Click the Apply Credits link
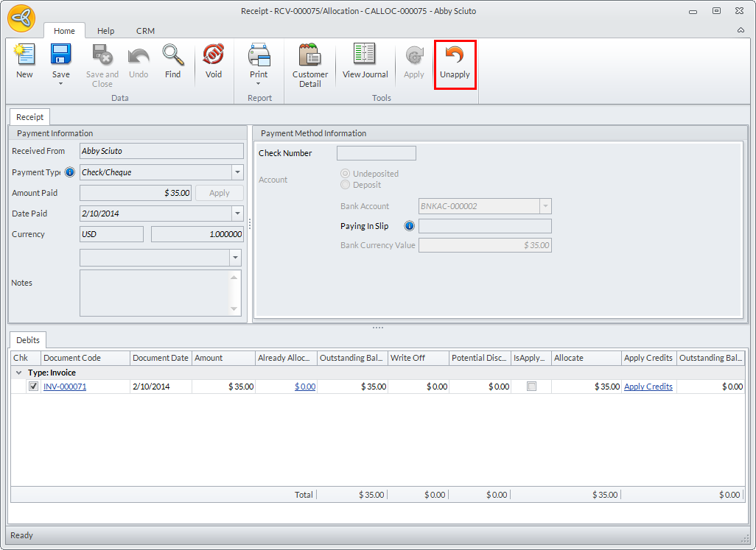756x550 pixels. [x=648, y=387]
